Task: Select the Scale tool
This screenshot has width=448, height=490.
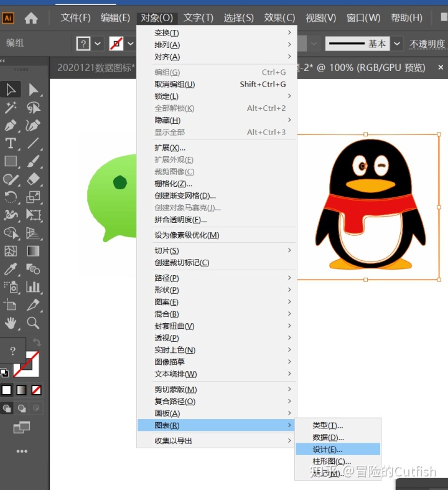Action: (x=33, y=197)
